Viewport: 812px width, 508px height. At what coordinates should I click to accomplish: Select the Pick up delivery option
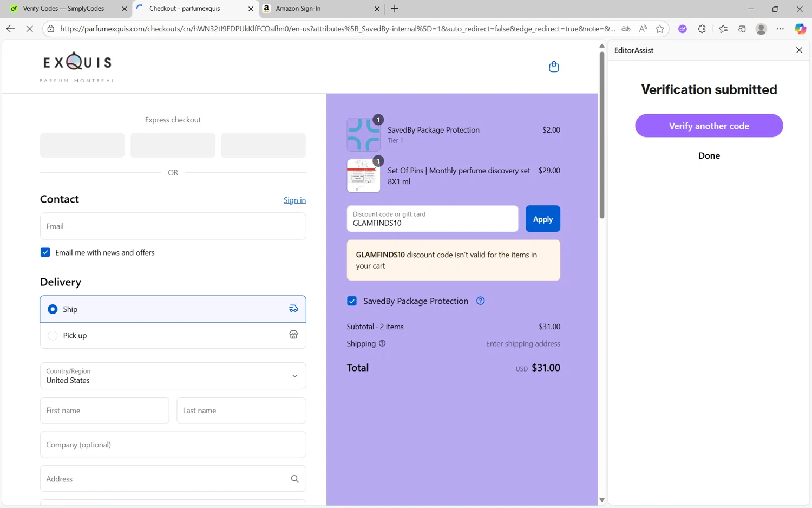click(173, 335)
